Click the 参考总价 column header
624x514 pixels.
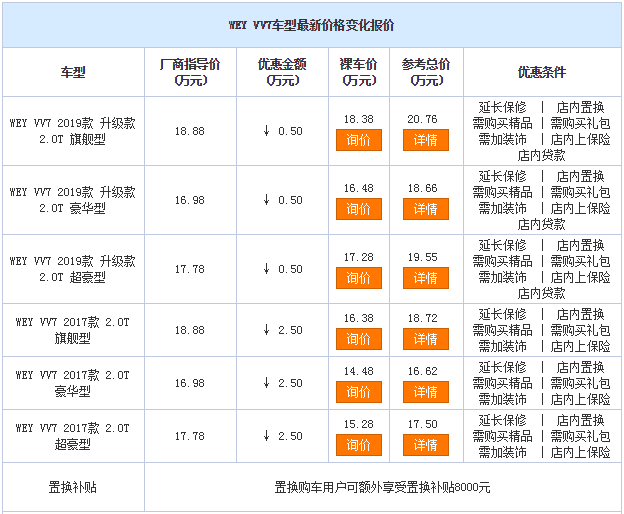(426, 72)
